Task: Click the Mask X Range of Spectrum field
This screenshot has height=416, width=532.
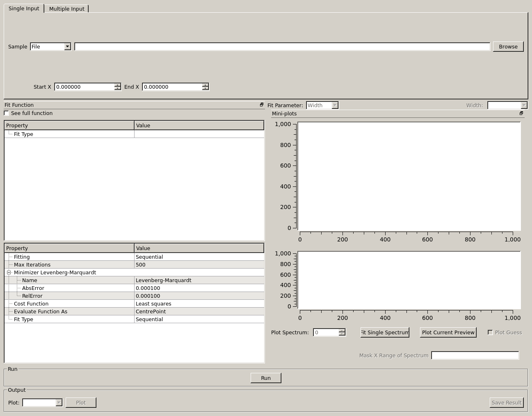Action: click(475, 356)
